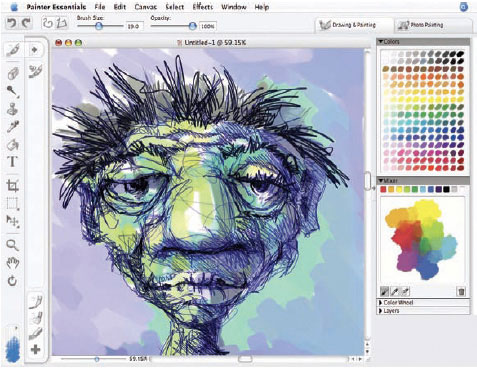Select the Eraser tool
Screen dimensions: 477x370
pyautogui.click(x=13, y=73)
